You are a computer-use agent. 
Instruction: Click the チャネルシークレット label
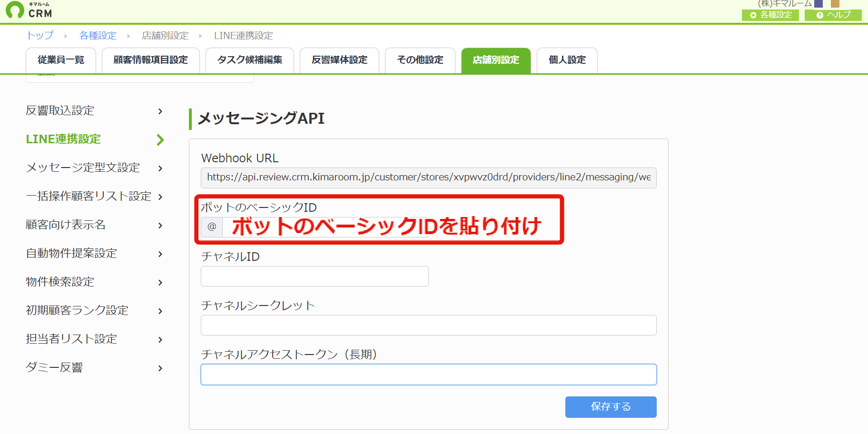[258, 306]
